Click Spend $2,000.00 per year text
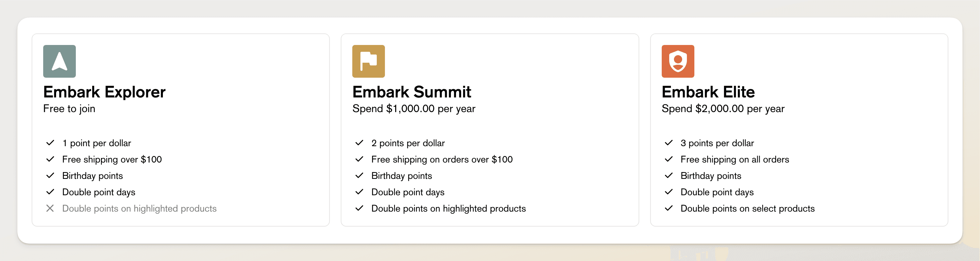980x261 pixels. click(723, 109)
